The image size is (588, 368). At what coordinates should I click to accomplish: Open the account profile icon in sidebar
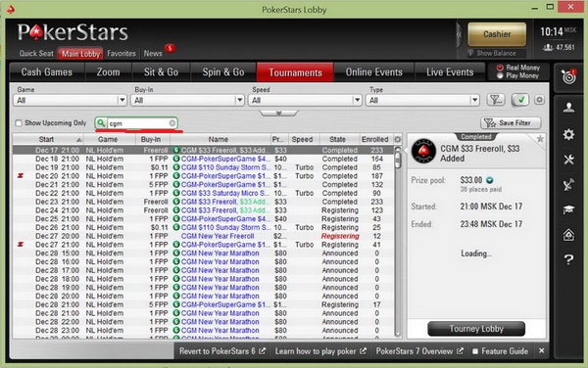pyautogui.click(x=568, y=108)
